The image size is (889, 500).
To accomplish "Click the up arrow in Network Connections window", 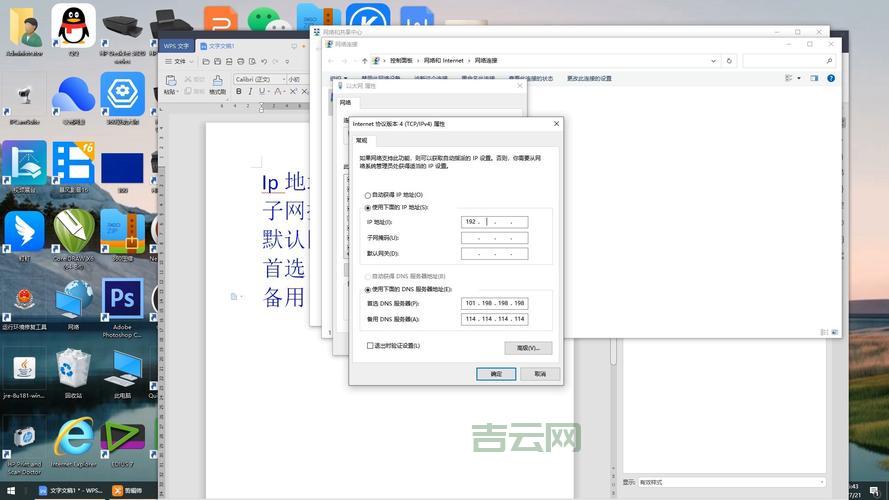I will [365, 61].
